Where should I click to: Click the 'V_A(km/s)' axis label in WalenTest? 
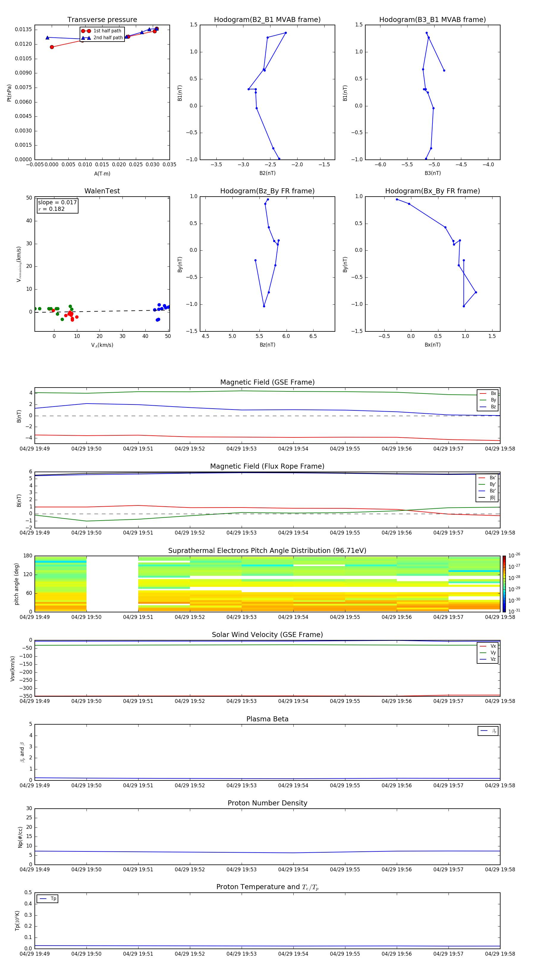pyautogui.click(x=102, y=345)
